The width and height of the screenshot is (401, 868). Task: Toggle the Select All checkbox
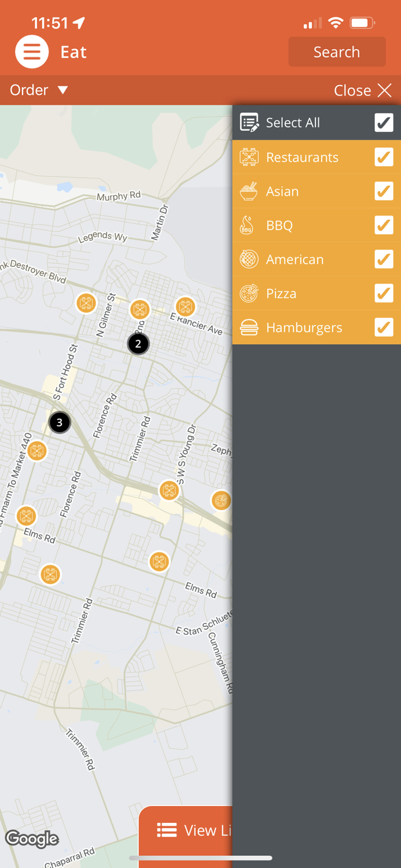[384, 123]
